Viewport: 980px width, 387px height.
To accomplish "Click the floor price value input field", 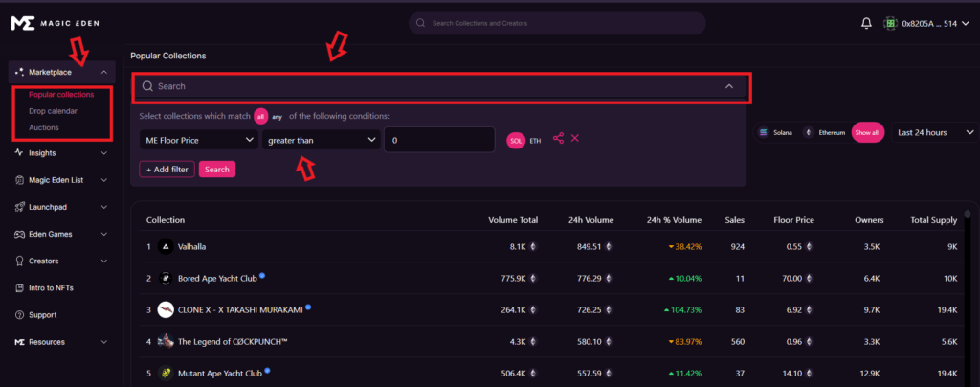I will click(440, 140).
